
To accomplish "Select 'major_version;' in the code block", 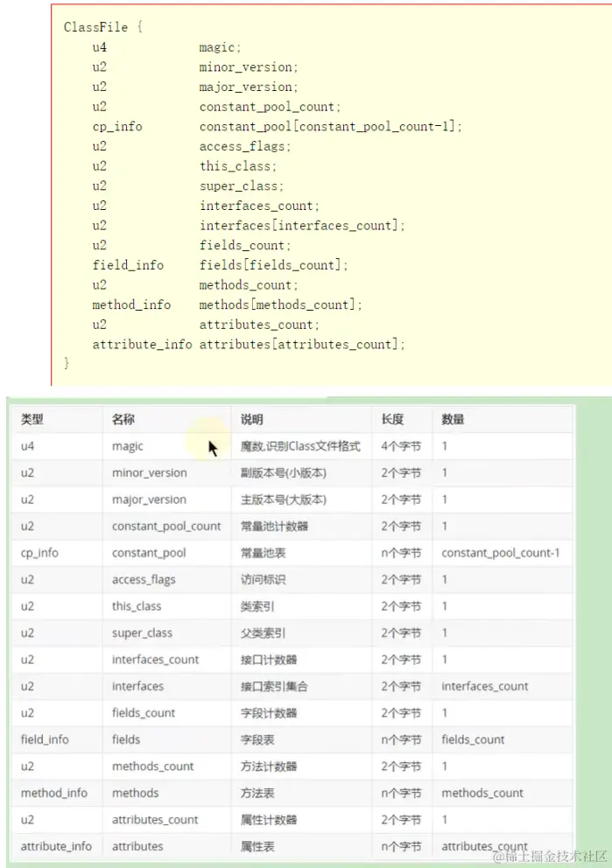I will point(249,87).
